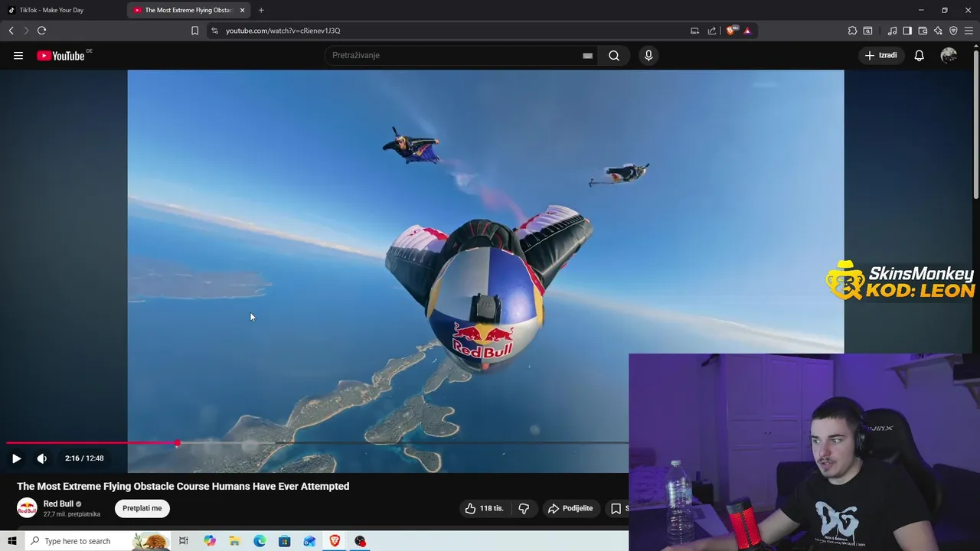Reload the current page
The height and width of the screenshot is (551, 980).
(x=41, y=31)
